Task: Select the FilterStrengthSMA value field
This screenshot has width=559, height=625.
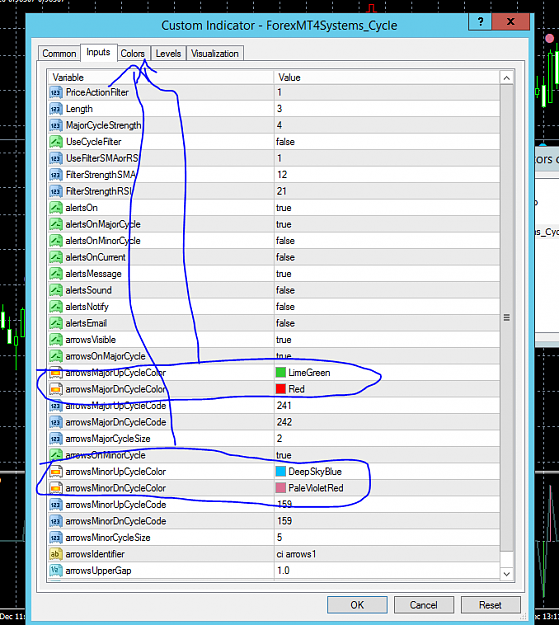Action: pos(387,175)
